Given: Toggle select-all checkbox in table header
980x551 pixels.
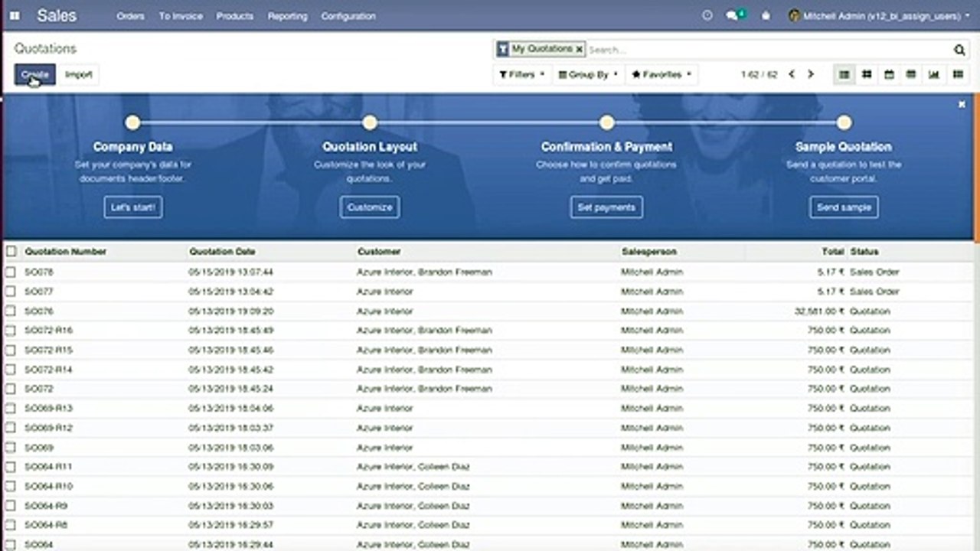Looking at the screenshot, I should [x=11, y=251].
